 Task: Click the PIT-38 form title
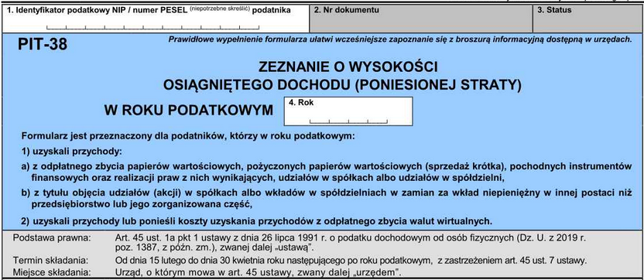(x=43, y=44)
